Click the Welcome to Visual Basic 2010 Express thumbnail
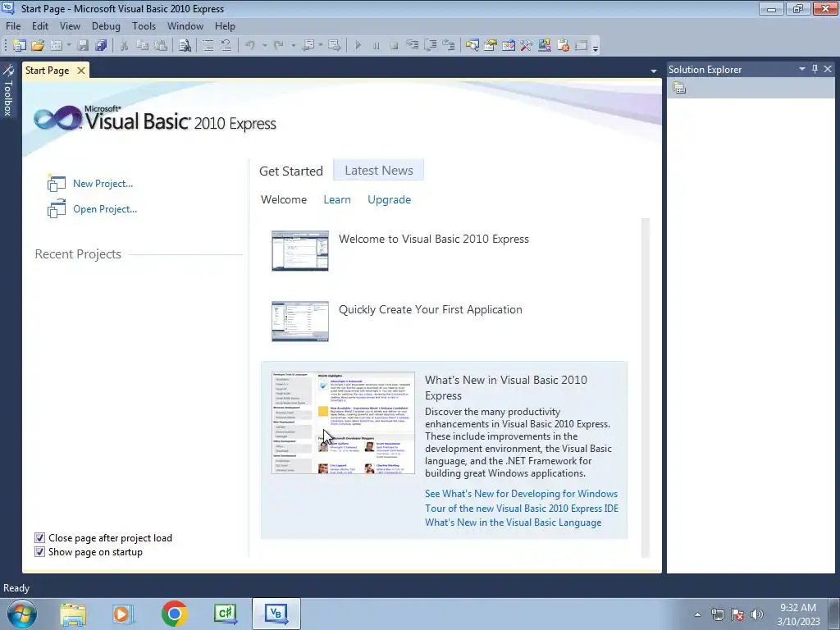Viewport: 840px width, 630px height. click(300, 251)
